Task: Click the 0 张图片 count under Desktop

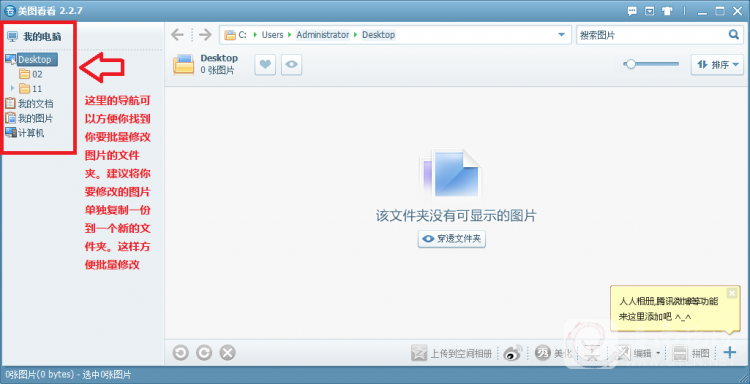Action: click(218, 70)
